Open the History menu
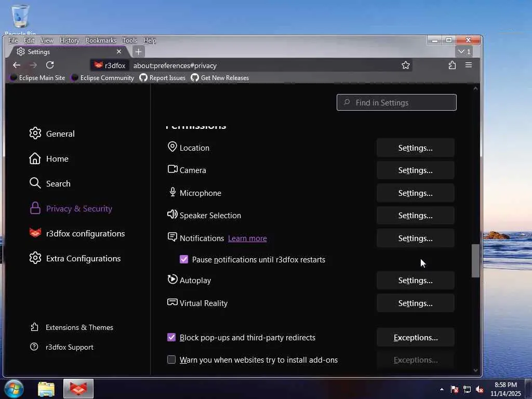This screenshot has height=399, width=532. pos(69,41)
